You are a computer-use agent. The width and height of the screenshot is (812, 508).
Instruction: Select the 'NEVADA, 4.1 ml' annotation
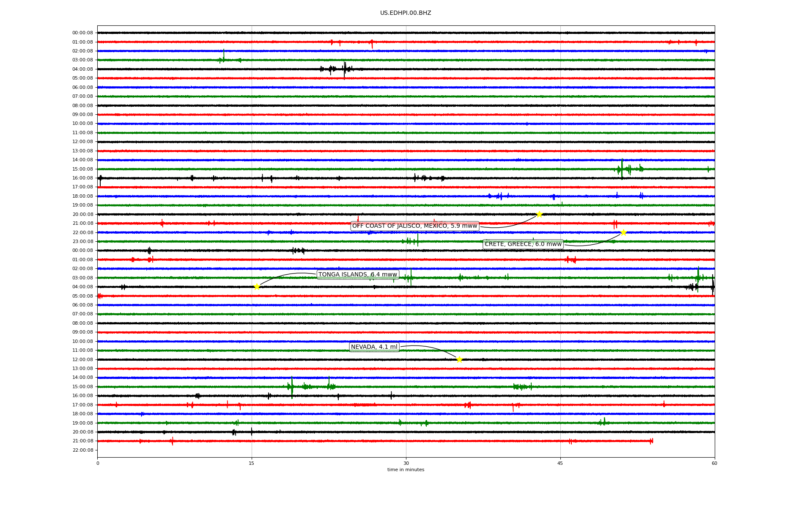pos(374,347)
